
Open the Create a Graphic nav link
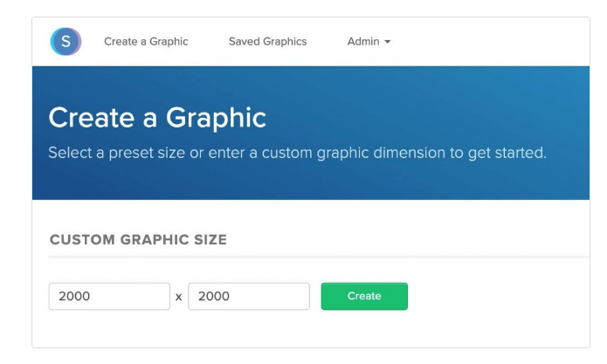[x=146, y=41]
